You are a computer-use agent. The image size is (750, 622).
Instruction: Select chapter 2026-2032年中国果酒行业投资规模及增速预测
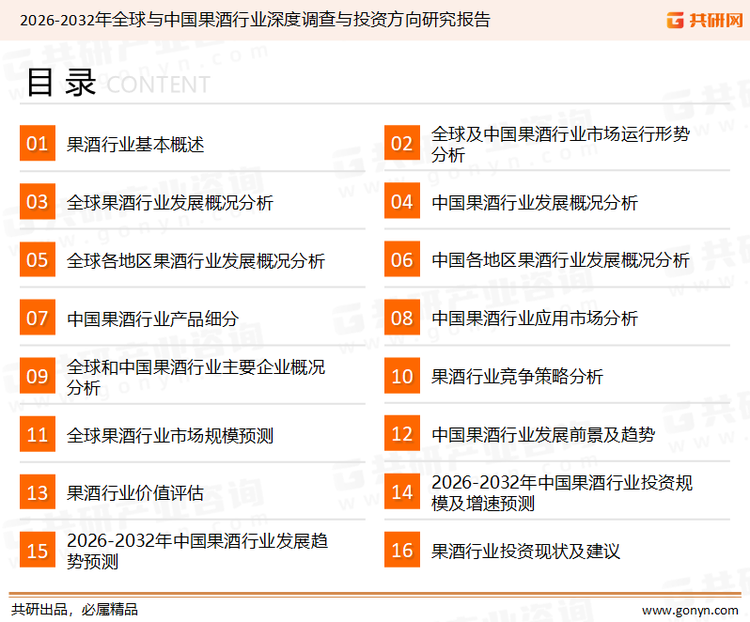tap(562, 493)
